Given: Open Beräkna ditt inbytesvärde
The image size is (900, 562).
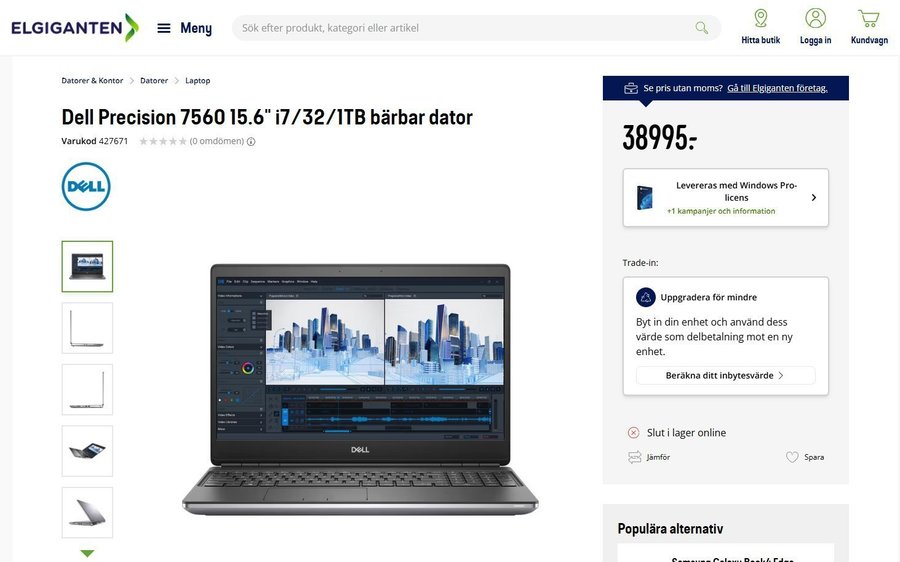Looking at the screenshot, I should pyautogui.click(x=725, y=375).
